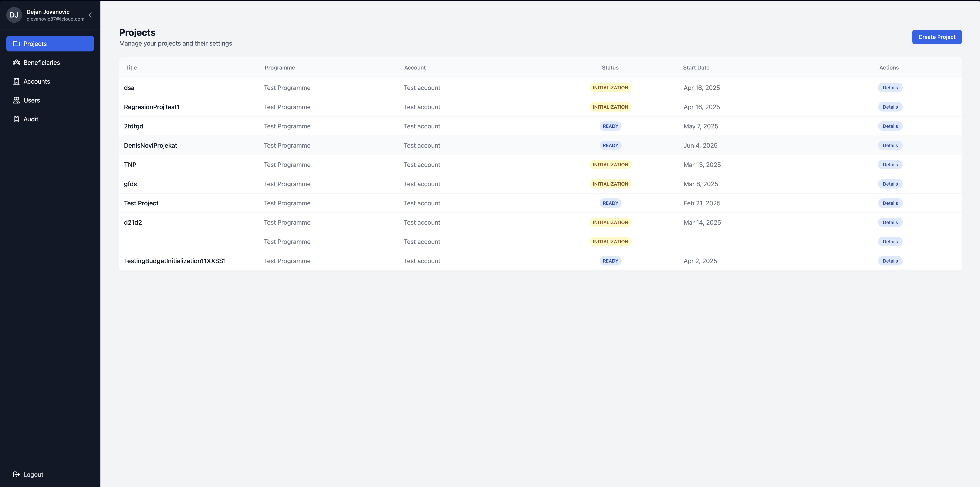The width and height of the screenshot is (980, 487).
Task: Select the RegresionProjTest1 project title
Action: [x=151, y=107]
